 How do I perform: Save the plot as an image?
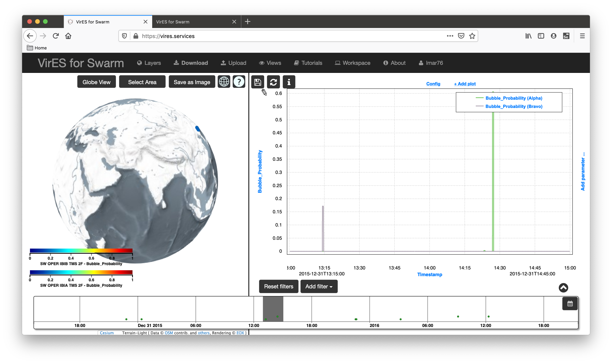point(257,82)
